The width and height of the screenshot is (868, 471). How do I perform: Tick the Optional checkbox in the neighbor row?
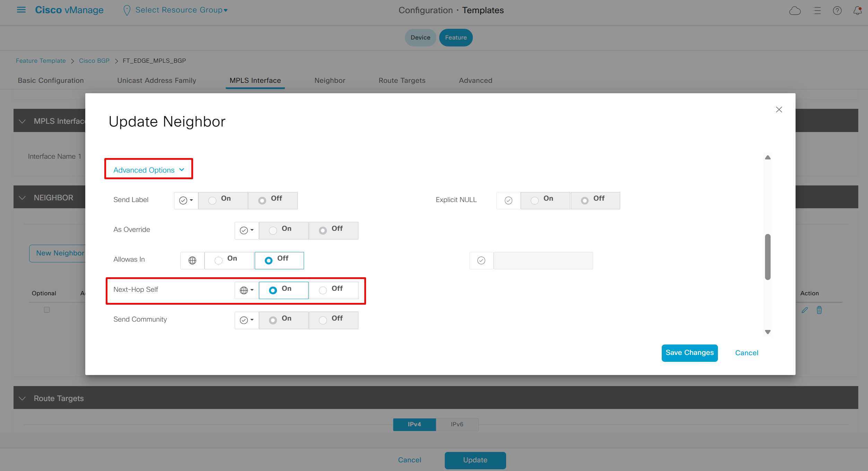click(47, 310)
